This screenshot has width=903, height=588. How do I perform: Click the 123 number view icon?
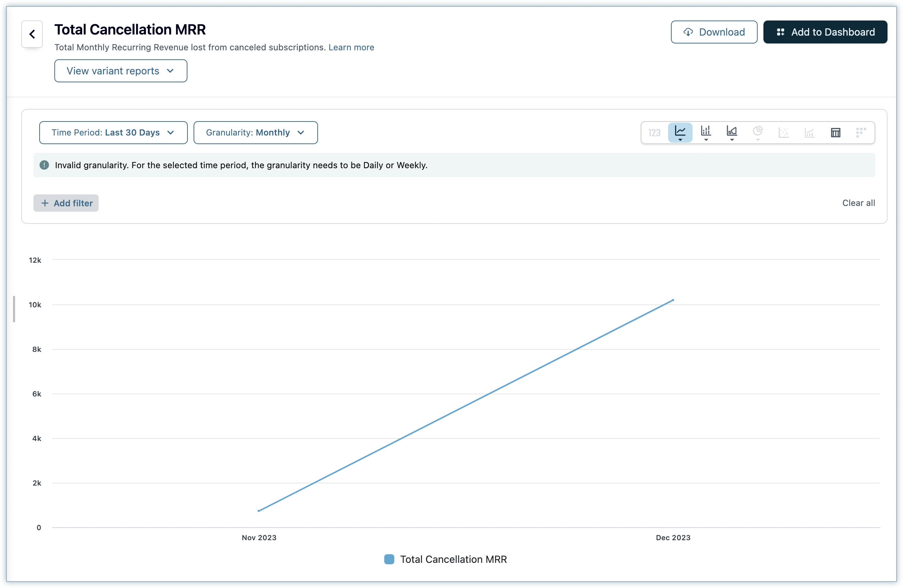tap(654, 132)
